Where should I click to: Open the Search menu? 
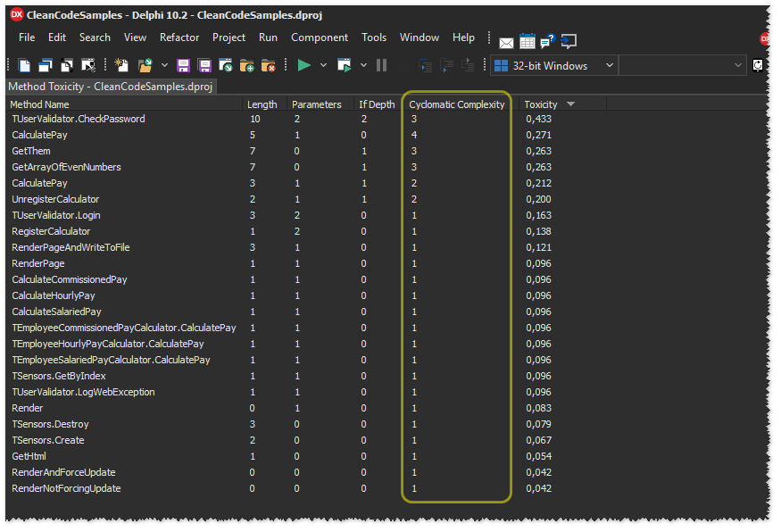95,37
